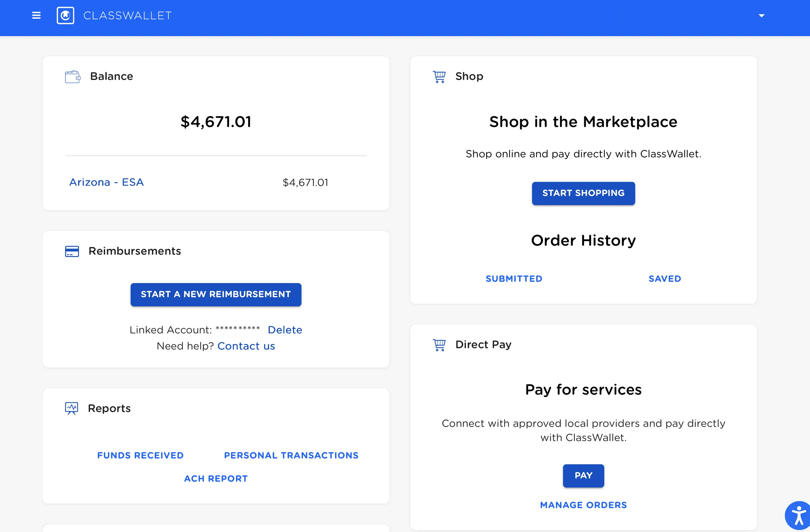Click 'Shop online and pay directly' text
The image size is (810, 532).
click(x=583, y=154)
